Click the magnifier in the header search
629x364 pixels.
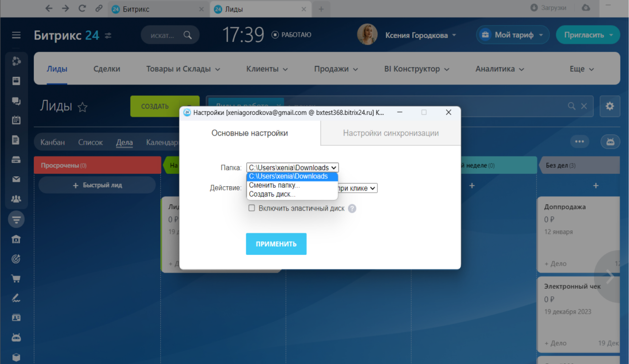(187, 35)
